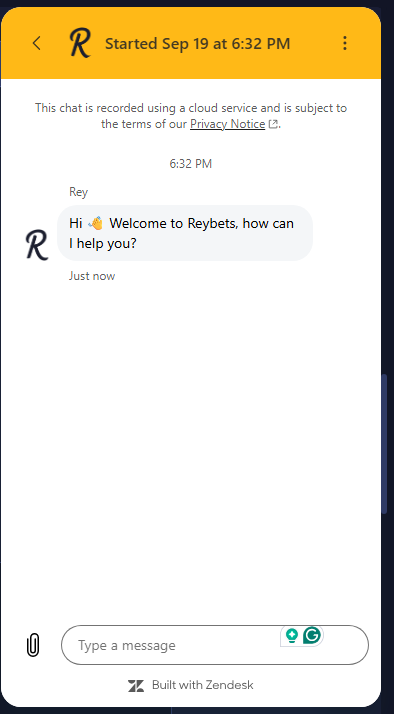Viewport: 394px width, 714px height.
Task: Click the Zendesk logo at the bottom
Action: click(136, 685)
